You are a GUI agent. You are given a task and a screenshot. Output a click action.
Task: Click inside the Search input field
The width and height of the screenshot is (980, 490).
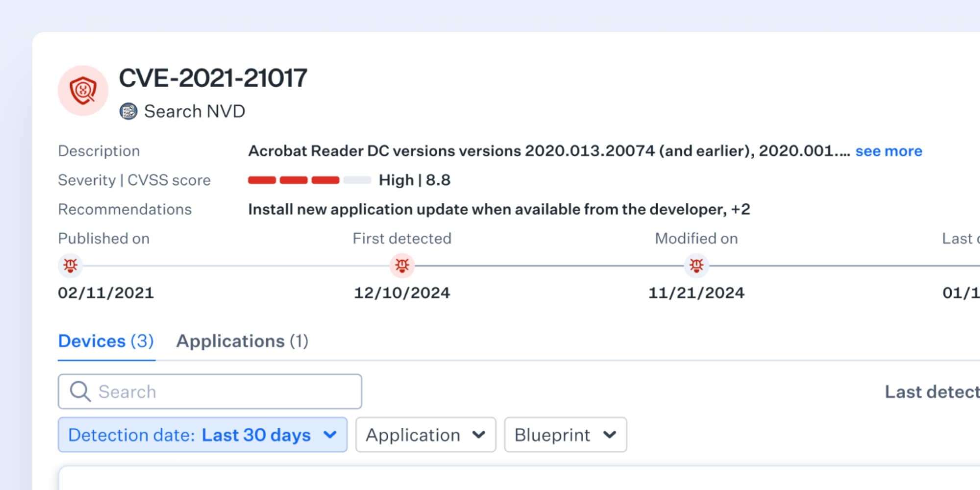pos(211,391)
